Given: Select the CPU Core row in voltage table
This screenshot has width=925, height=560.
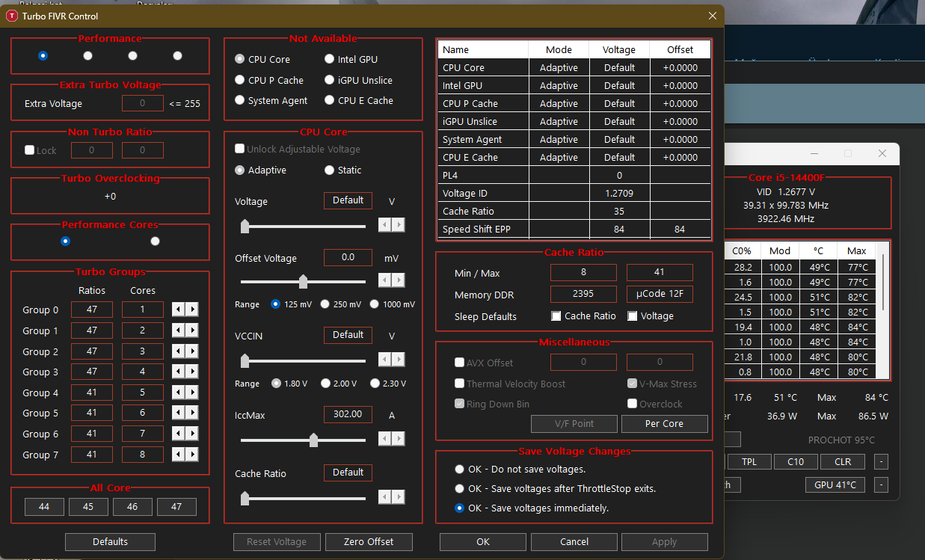Looking at the screenshot, I should click(x=574, y=67).
